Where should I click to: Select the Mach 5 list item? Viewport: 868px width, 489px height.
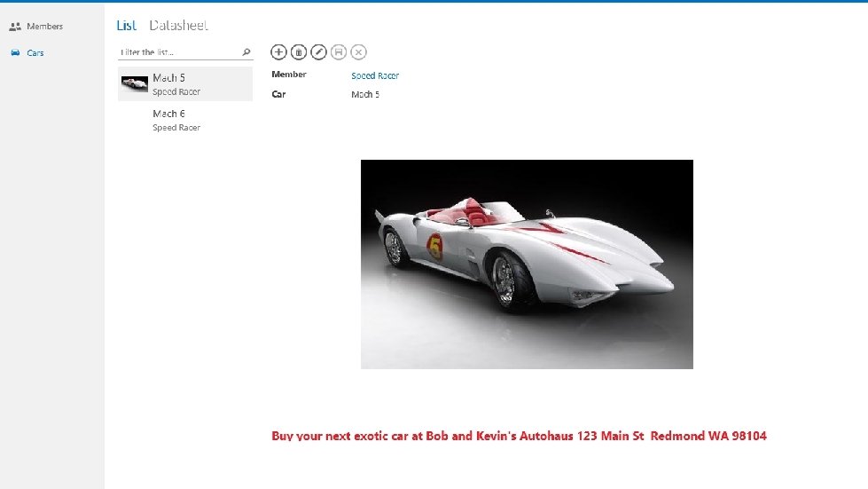(x=185, y=83)
